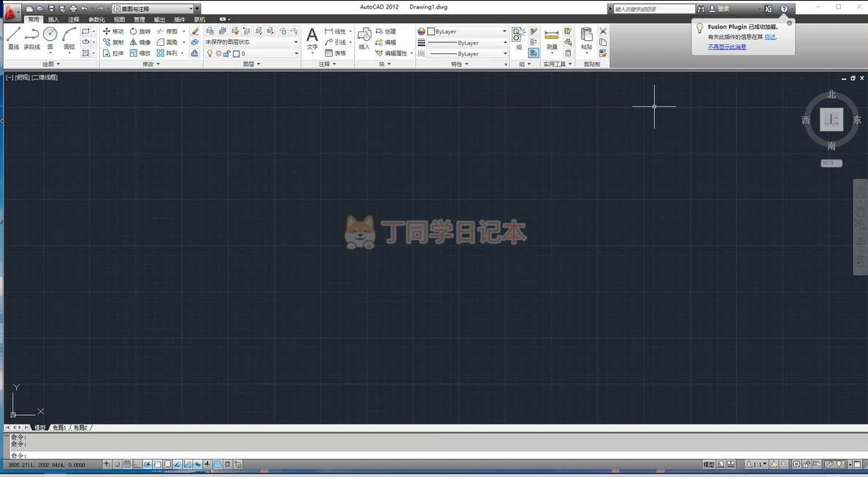This screenshot has width=868, height=477.
Task: Toggle the layer lock icon
Action: 226,53
